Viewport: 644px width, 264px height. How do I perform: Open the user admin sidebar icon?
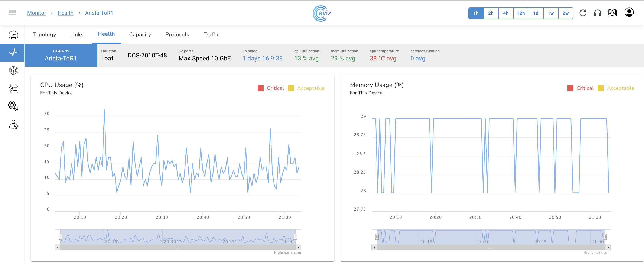pos(13,124)
